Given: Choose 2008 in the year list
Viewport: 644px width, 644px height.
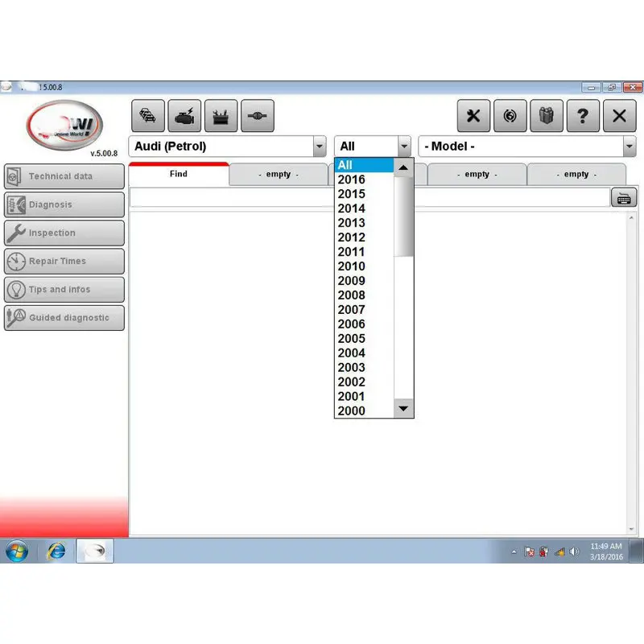Looking at the screenshot, I should click(x=365, y=295).
